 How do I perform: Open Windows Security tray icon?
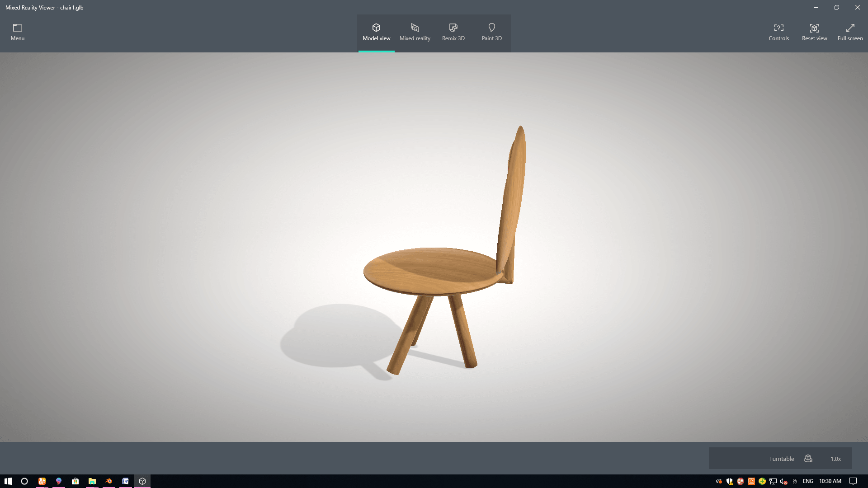pyautogui.click(x=729, y=481)
